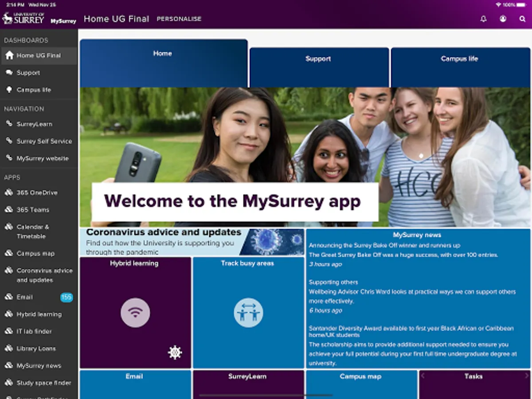Click the link icon beside Surrey Self Service

[9, 141]
